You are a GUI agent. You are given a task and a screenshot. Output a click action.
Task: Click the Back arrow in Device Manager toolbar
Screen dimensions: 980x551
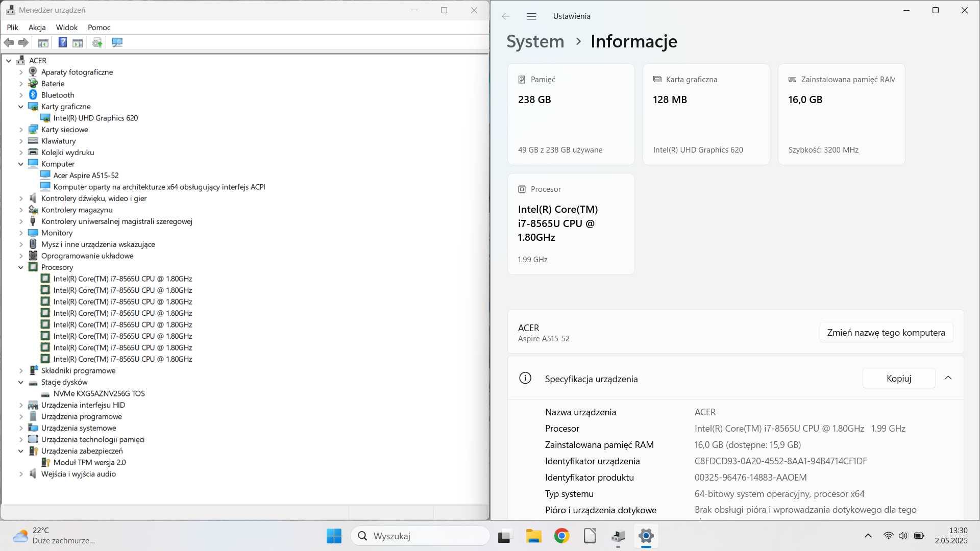(x=9, y=43)
